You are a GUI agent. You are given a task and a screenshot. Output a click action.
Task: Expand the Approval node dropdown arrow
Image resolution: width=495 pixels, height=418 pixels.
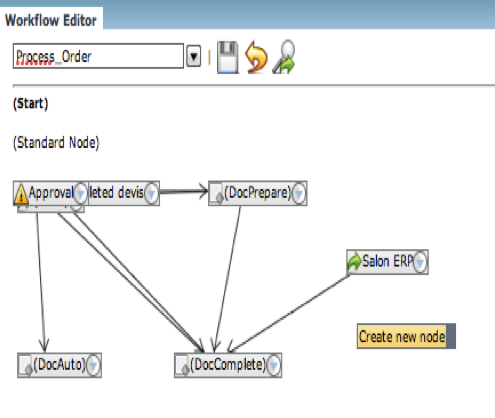80,193
